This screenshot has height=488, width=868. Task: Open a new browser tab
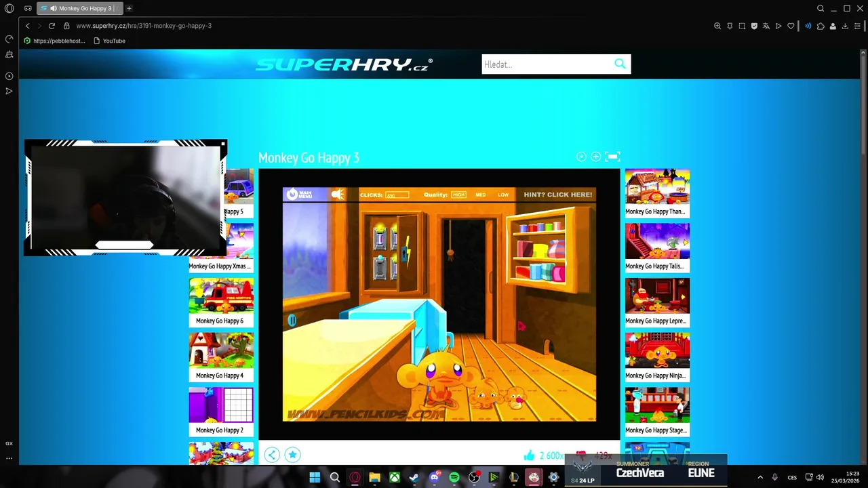[x=129, y=8]
